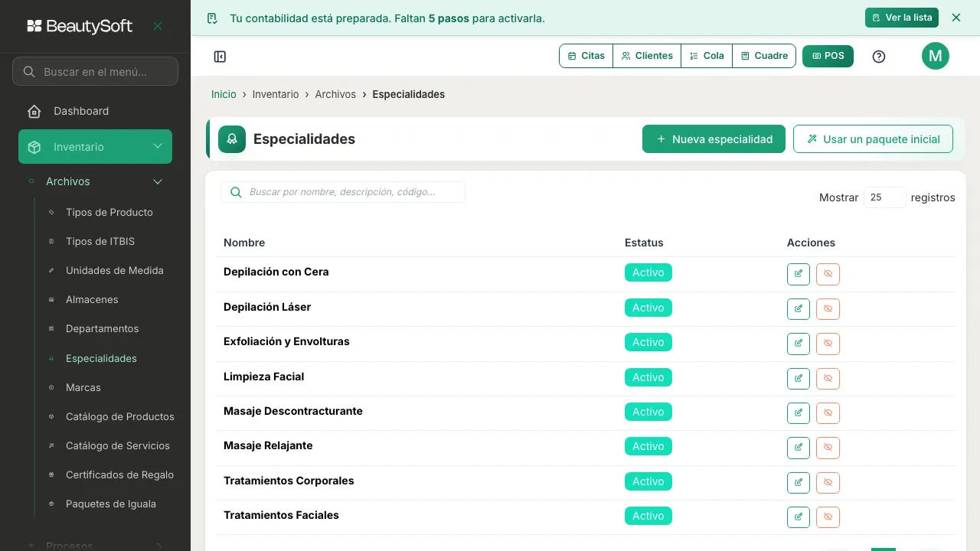Image resolution: width=980 pixels, height=551 pixels.
Task: Edit Exfoliación y Envolturas specialty
Action: coord(799,344)
